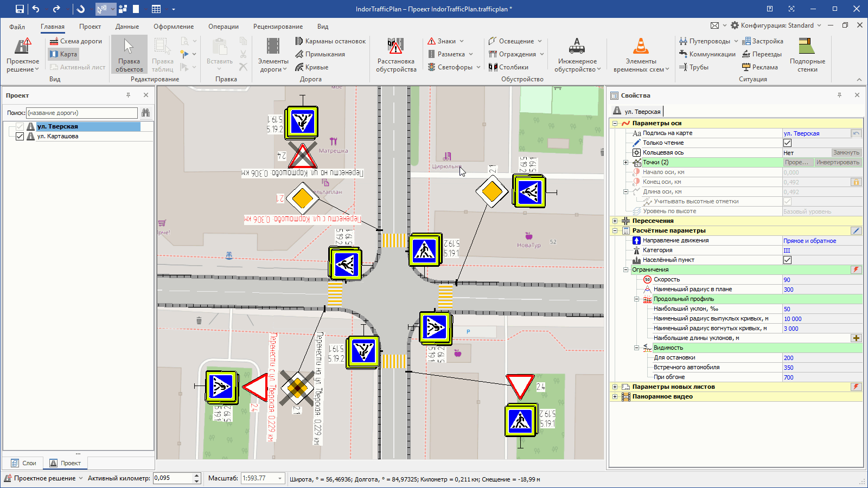Open Данные ribbon tab
Viewport: 868px width, 488px height.
click(127, 27)
